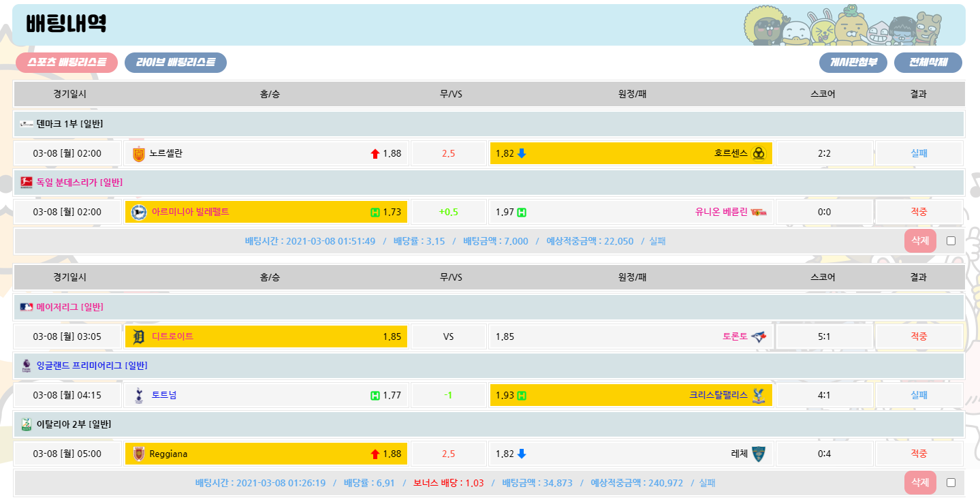
Task: Click the Crystal Palace club crest
Action: click(x=759, y=395)
